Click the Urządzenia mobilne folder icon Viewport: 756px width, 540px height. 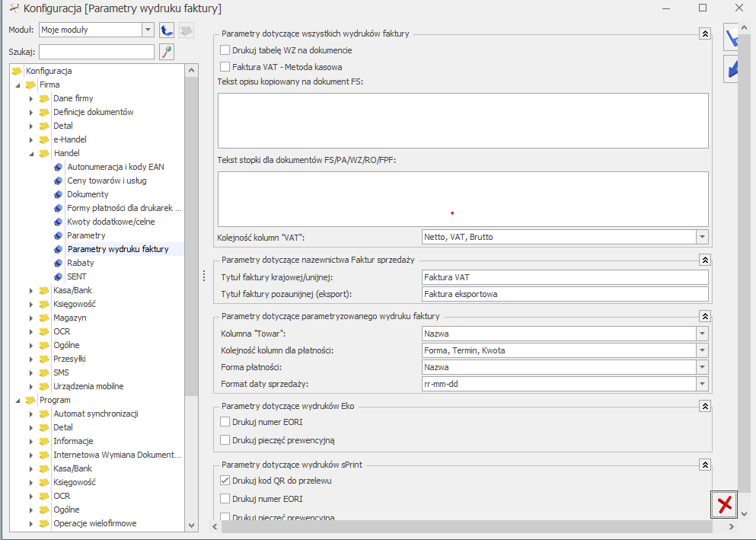(x=45, y=386)
